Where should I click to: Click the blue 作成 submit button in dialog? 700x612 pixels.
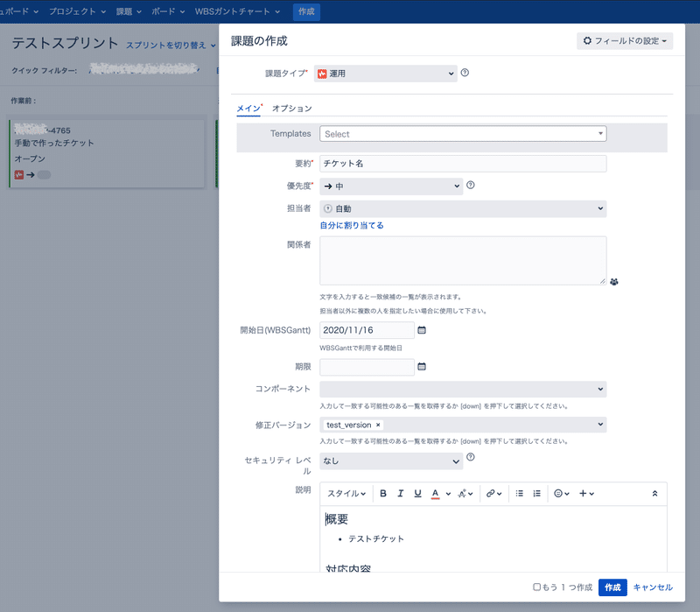point(612,587)
